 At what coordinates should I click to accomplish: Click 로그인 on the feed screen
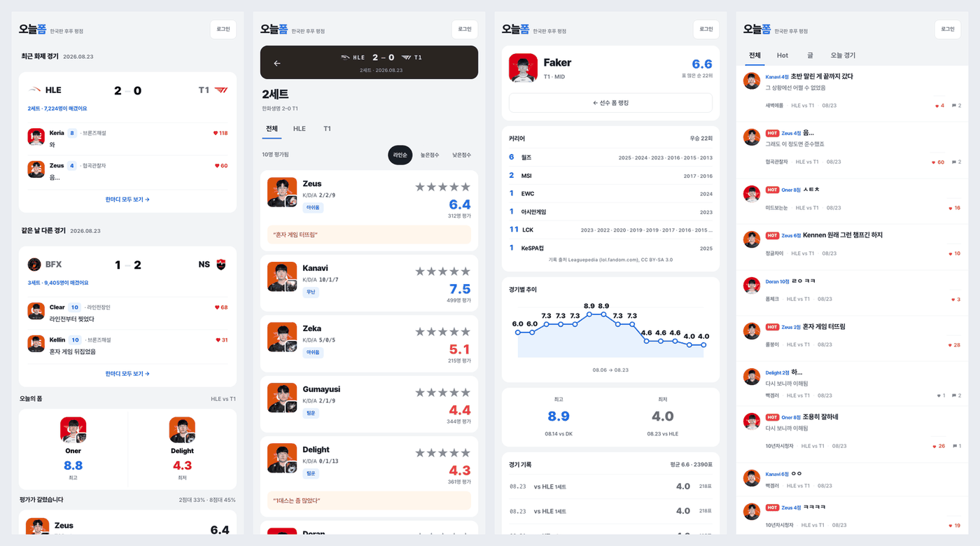tap(948, 29)
